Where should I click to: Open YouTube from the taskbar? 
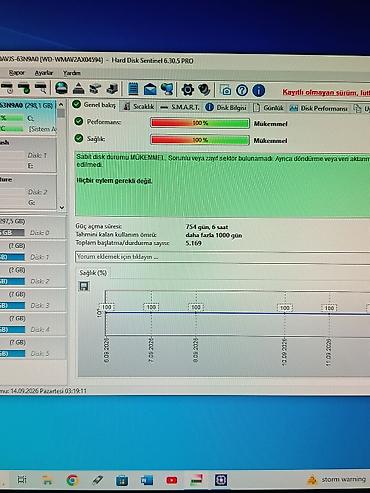(x=172, y=480)
